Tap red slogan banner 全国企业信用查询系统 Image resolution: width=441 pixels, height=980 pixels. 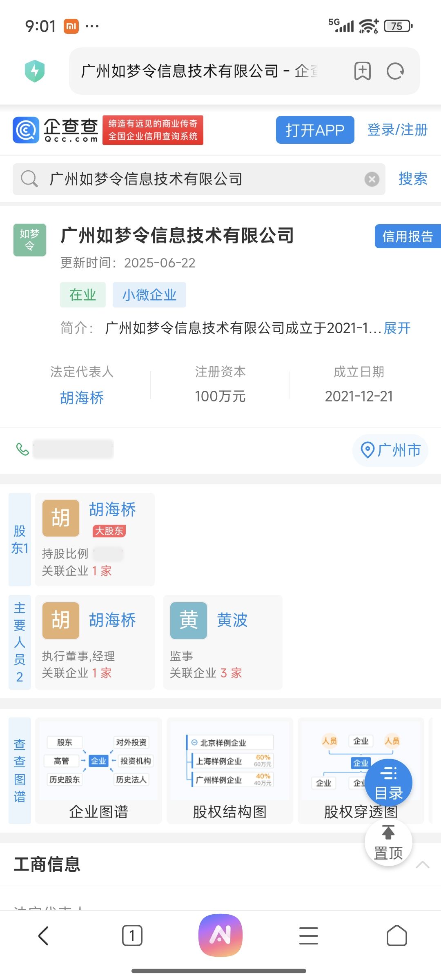153,130
